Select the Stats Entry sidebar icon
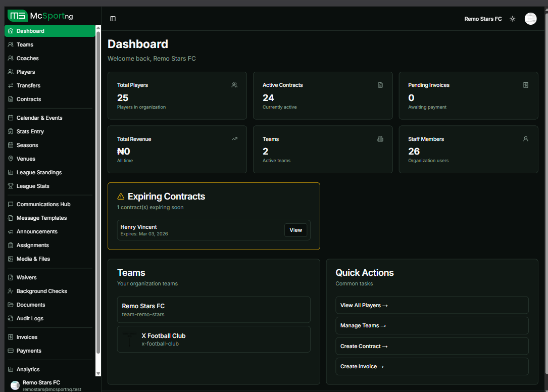Image resolution: width=548 pixels, height=392 pixels. (x=10, y=131)
